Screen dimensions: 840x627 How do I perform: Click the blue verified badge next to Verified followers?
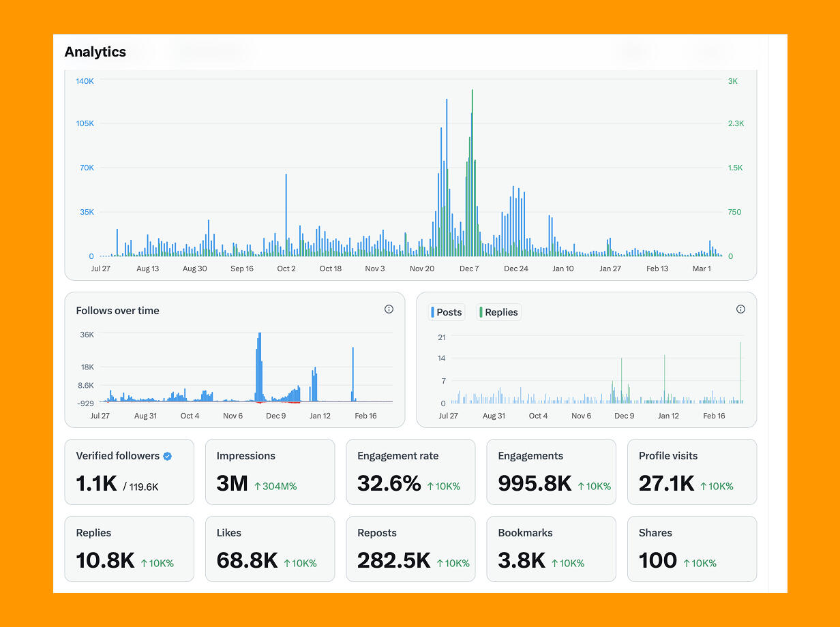[x=168, y=456]
